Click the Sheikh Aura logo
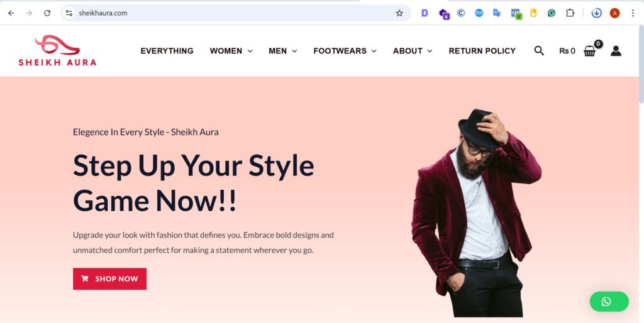Viewport: 644px width, 323px height. (57, 51)
